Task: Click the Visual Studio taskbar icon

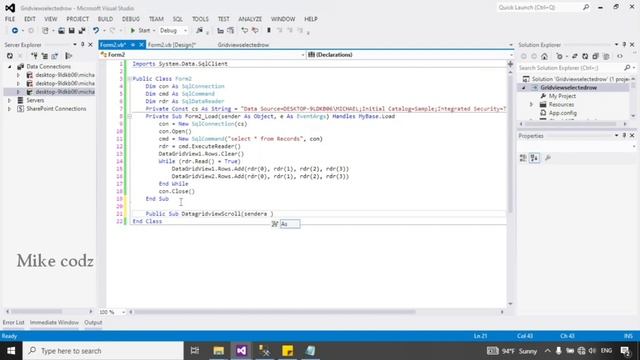Action: [x=241, y=351]
